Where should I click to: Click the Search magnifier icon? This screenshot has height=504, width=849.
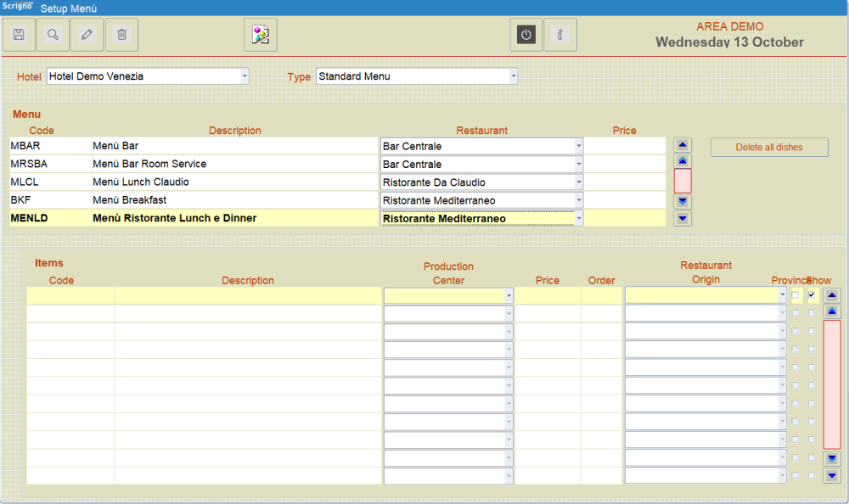[53, 35]
